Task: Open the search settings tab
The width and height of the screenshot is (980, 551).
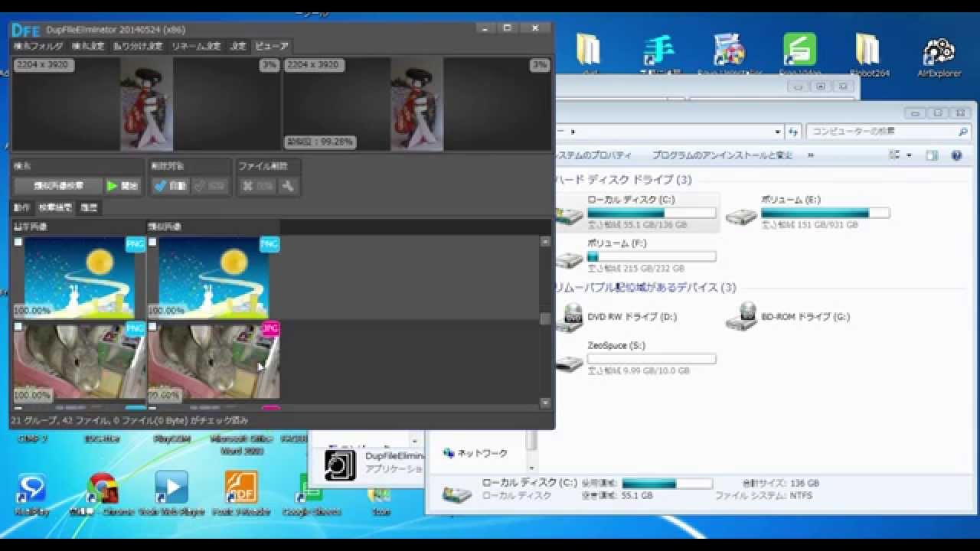Action: [x=87, y=46]
